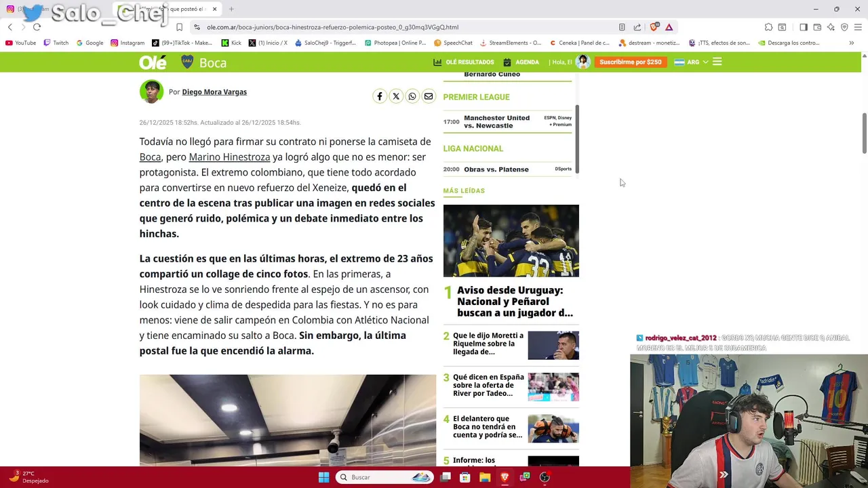Open Brave Leo AI sparkle icon

point(831,27)
